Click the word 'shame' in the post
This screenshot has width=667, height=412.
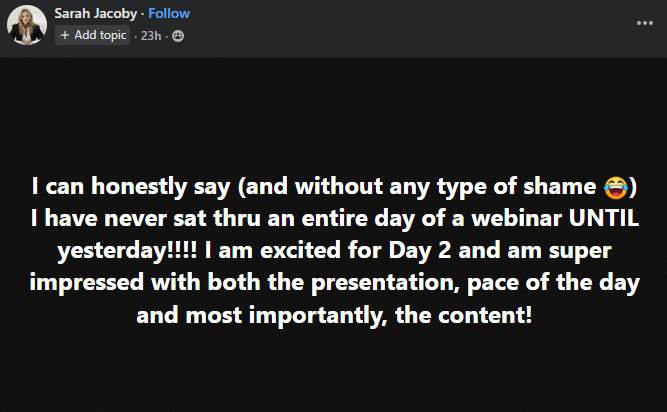tap(567, 187)
